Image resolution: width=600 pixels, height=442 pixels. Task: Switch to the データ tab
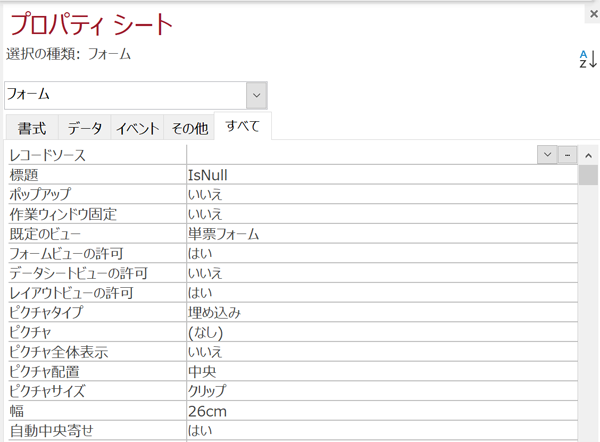tap(85, 128)
